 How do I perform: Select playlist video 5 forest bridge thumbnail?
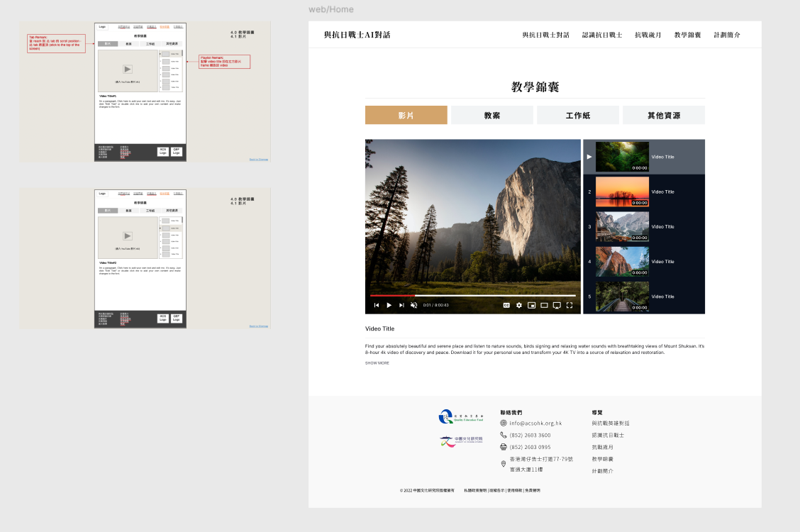pos(622,297)
